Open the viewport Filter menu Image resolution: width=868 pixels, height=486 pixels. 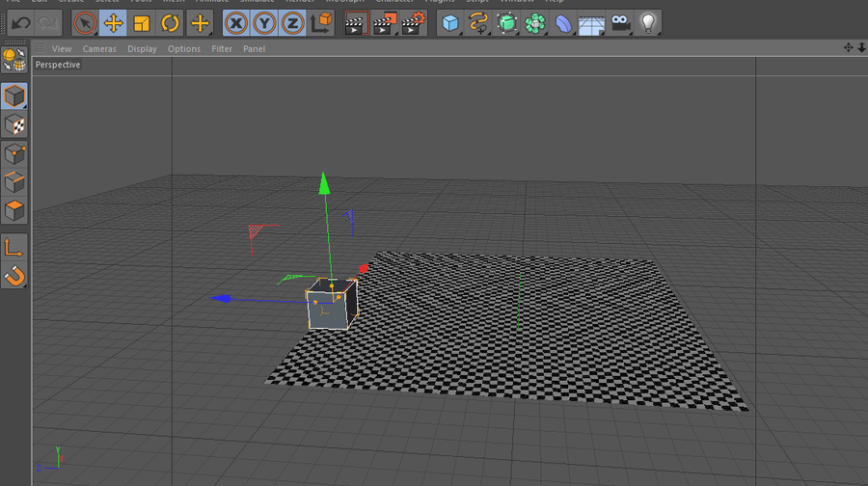222,49
